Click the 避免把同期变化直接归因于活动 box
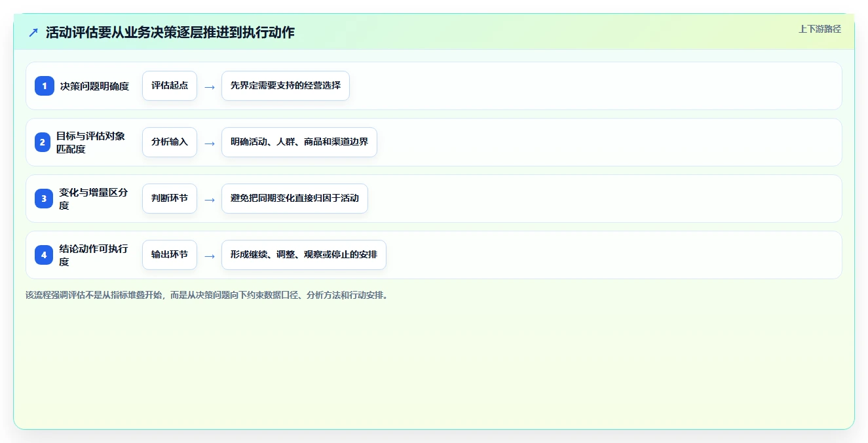This screenshot has height=443, width=868. (x=295, y=199)
